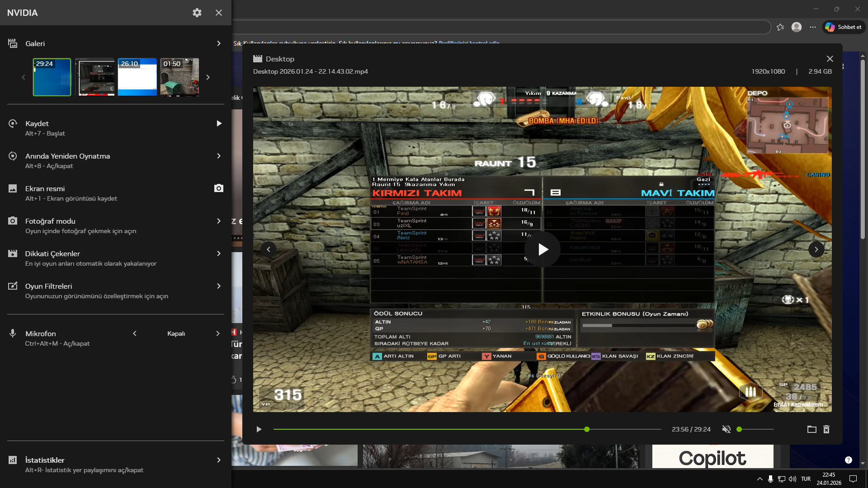868x488 pixels.
Task: Expand Fotoğraf modu chevron
Action: click(x=219, y=221)
